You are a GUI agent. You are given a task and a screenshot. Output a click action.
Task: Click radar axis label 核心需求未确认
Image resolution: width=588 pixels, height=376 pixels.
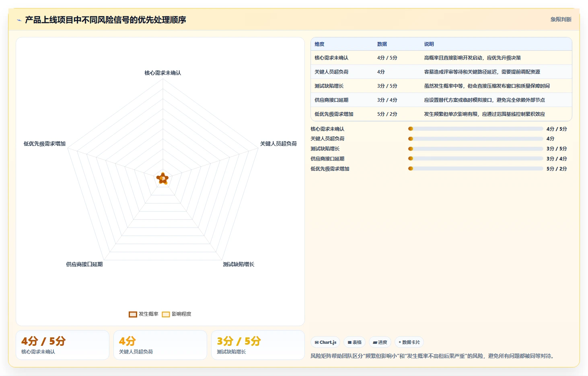point(163,73)
